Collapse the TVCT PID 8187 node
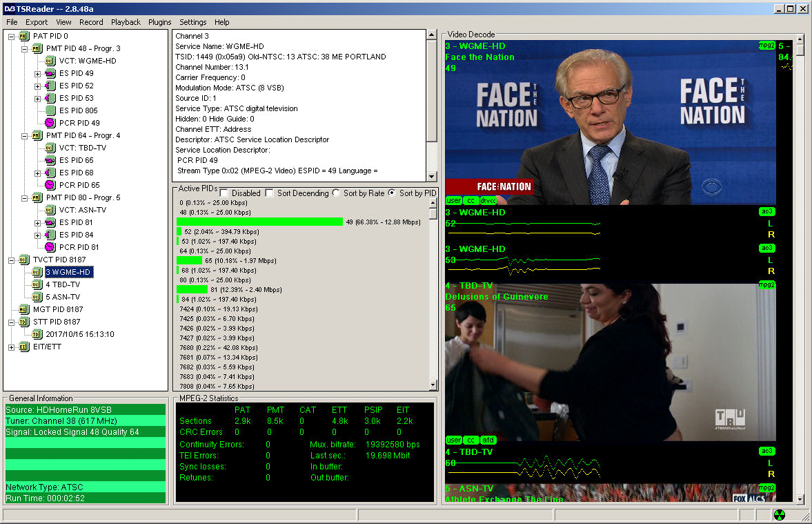Viewport: 812px width, 524px height. point(12,260)
